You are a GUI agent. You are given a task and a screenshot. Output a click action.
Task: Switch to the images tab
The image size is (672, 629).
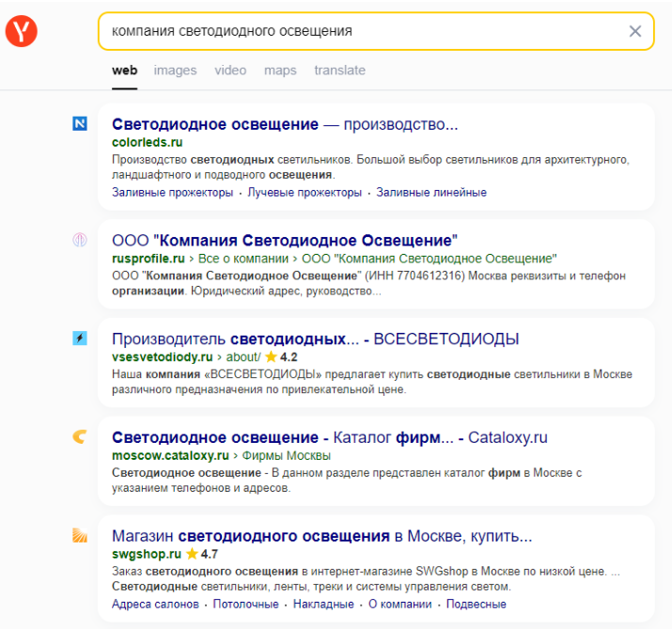[x=176, y=70]
